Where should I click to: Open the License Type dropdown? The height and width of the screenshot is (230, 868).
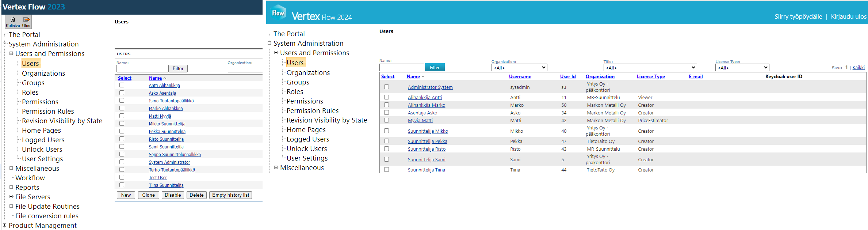[742, 68]
